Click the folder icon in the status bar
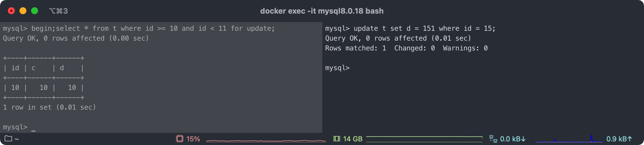Viewport: 644px width, 145px height. click(8, 139)
